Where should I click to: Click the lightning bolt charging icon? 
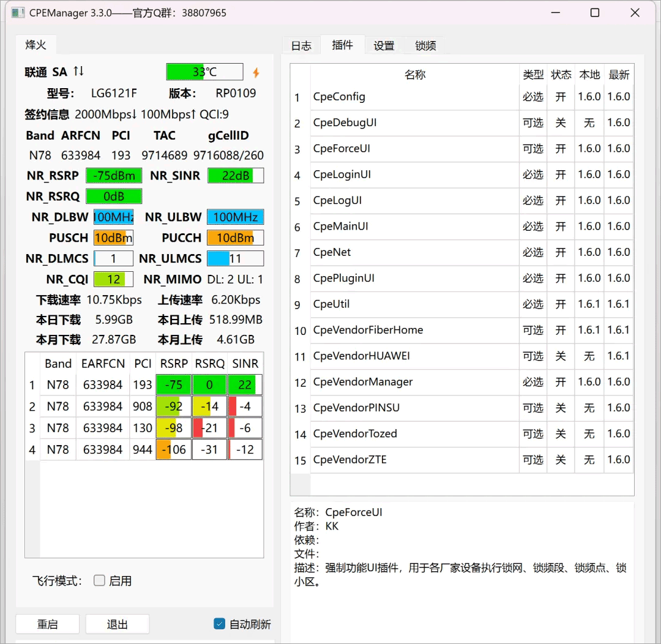click(256, 72)
